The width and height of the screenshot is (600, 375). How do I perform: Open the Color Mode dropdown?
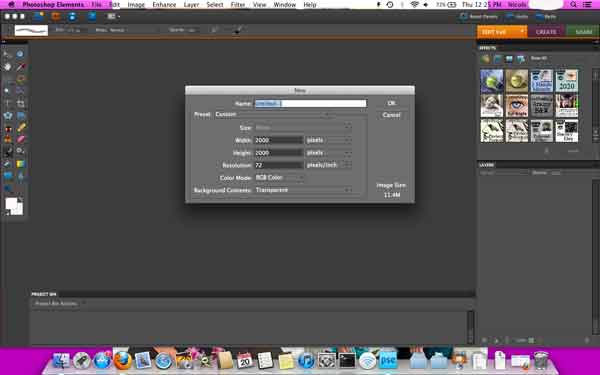tap(279, 178)
